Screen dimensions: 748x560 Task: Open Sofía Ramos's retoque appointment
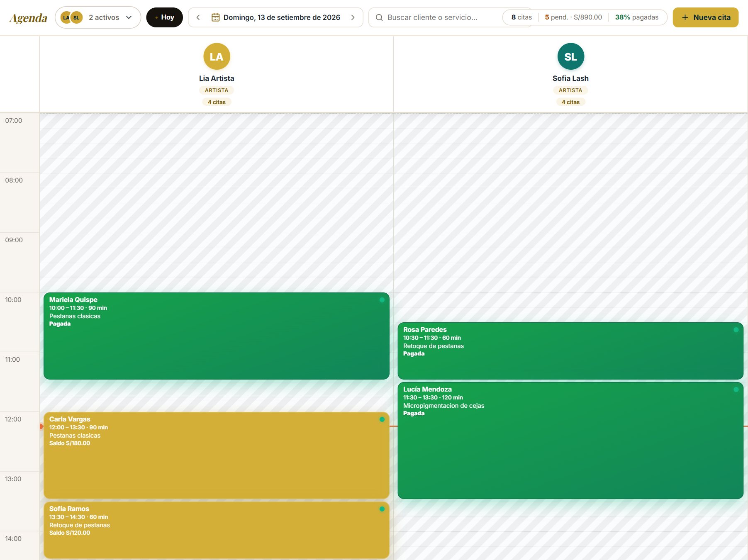tap(217, 530)
